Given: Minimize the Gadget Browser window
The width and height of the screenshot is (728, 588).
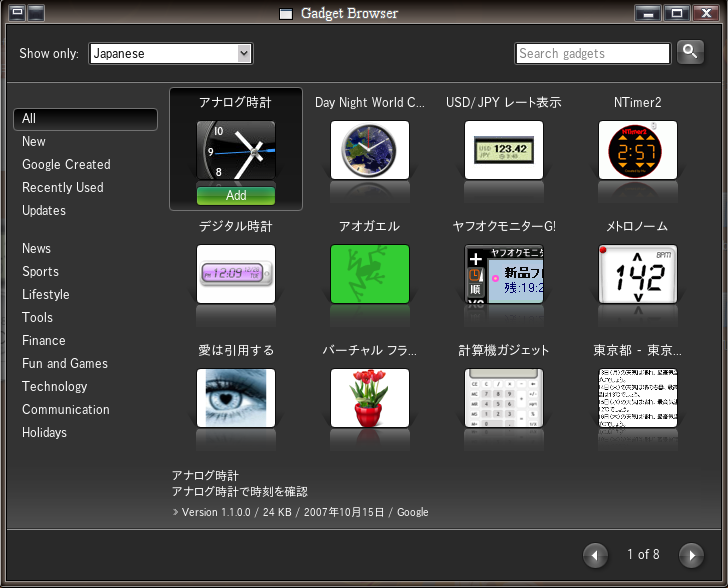Looking at the screenshot, I should point(648,13).
